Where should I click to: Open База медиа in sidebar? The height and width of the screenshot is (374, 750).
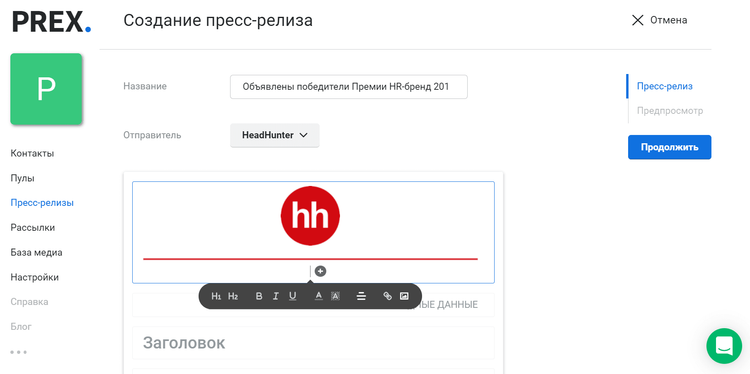(36, 253)
